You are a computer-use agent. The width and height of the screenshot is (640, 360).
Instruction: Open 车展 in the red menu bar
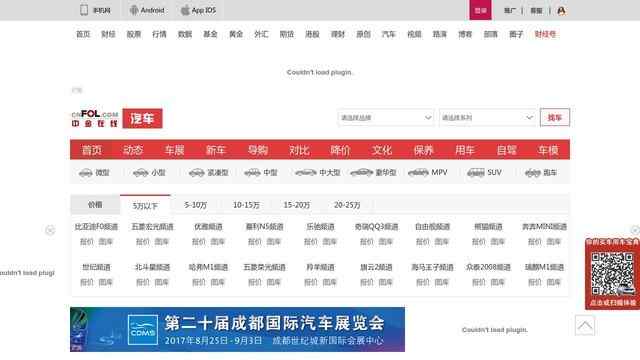click(x=175, y=150)
